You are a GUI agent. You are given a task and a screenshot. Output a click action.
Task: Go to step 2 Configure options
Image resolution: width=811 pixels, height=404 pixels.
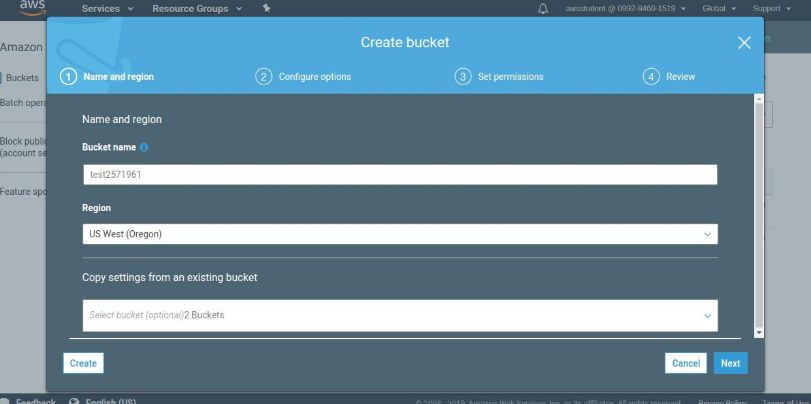click(x=303, y=77)
